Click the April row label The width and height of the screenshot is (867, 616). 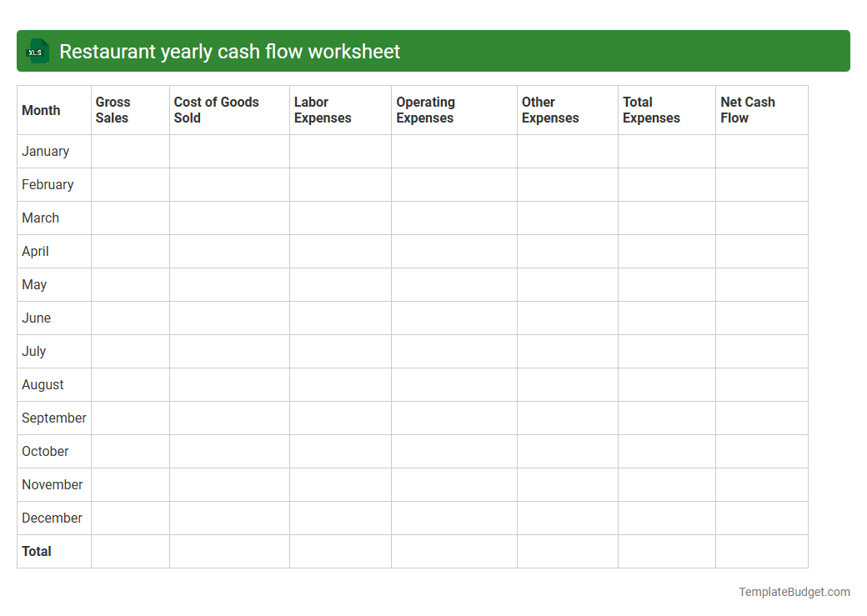click(x=35, y=251)
